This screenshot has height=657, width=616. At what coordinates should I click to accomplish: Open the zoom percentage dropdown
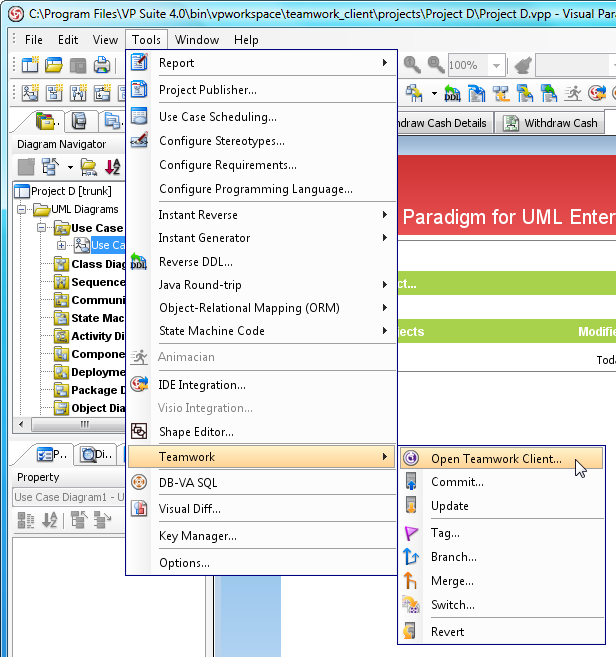tap(496, 65)
